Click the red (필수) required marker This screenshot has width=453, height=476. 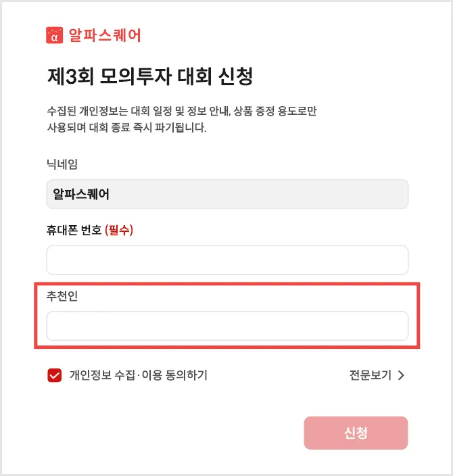point(119,230)
